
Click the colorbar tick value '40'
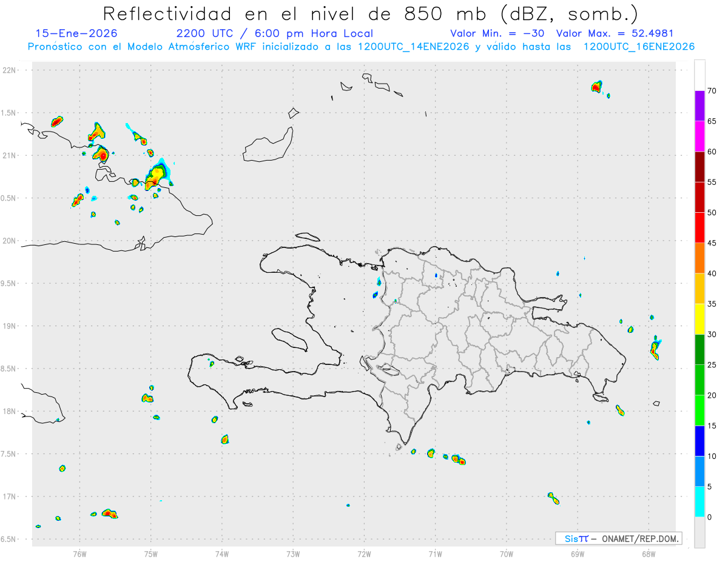click(712, 273)
